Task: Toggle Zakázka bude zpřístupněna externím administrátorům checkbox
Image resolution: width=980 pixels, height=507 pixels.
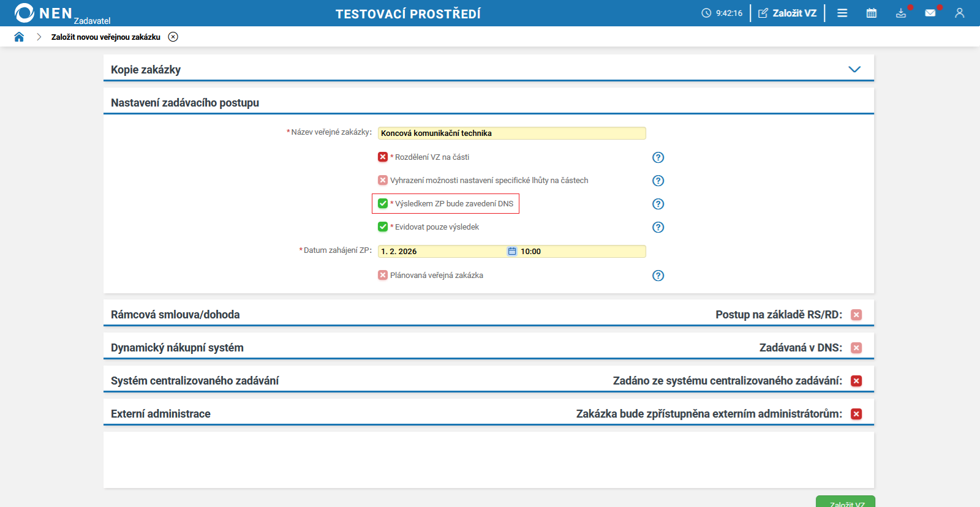Action: 856,414
